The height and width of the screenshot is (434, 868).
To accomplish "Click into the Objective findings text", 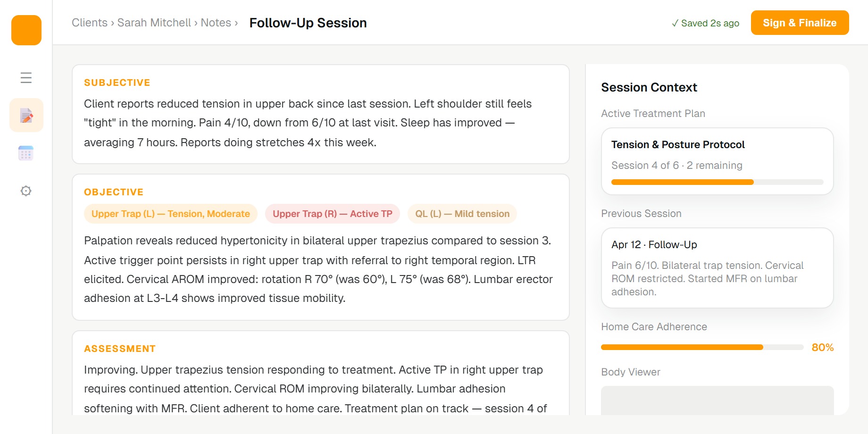I will click(320, 269).
